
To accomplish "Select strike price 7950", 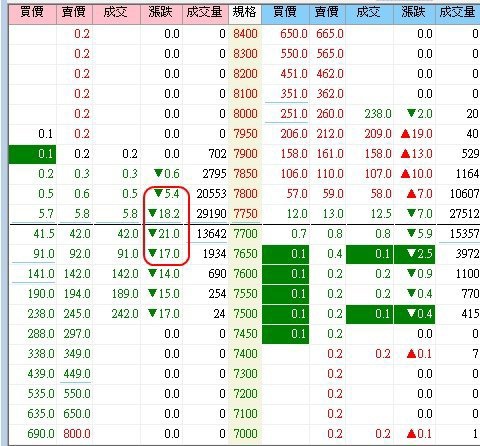I will point(245,134).
